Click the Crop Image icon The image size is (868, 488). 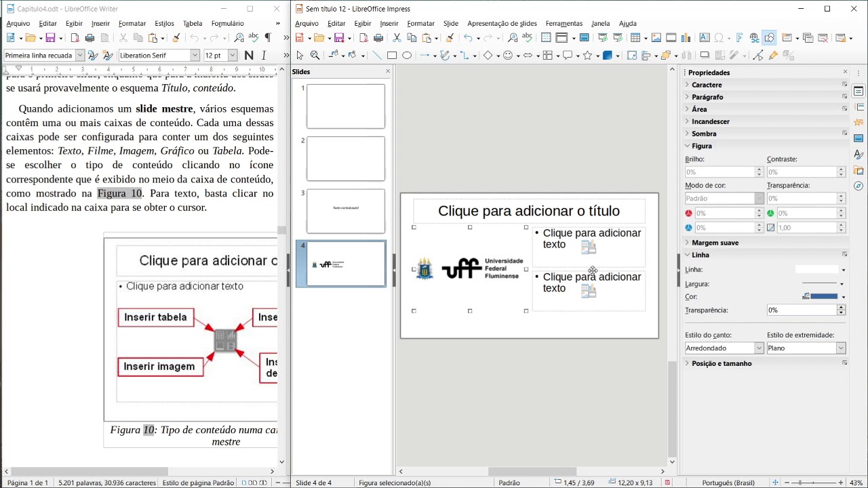pos(719,56)
